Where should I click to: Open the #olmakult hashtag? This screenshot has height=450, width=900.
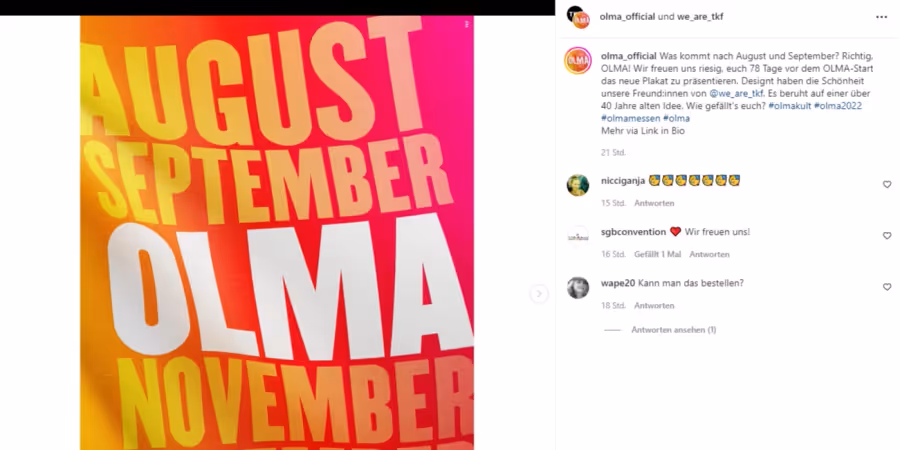pos(789,106)
